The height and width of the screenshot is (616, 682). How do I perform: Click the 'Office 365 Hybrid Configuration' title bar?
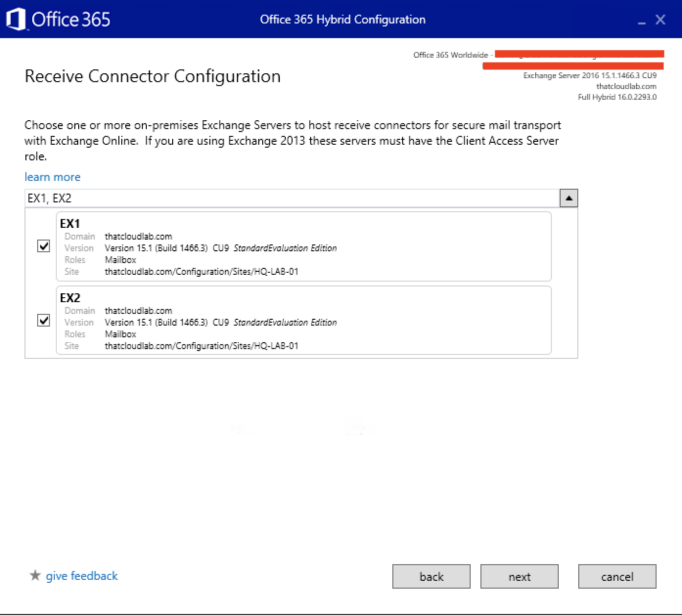click(342, 20)
